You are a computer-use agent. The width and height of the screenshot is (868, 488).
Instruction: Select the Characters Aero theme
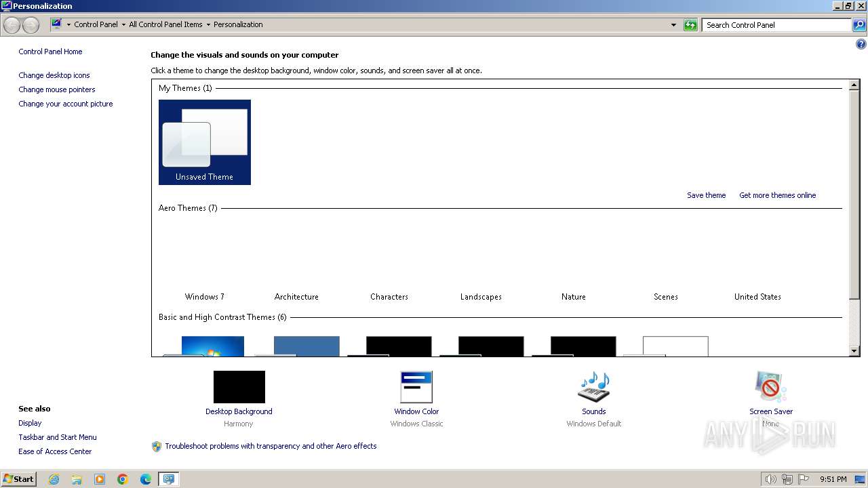tap(389, 261)
